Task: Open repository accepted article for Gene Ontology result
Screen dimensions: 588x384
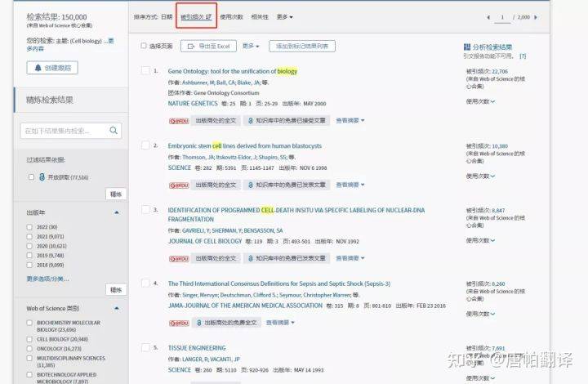Action: click(x=287, y=120)
